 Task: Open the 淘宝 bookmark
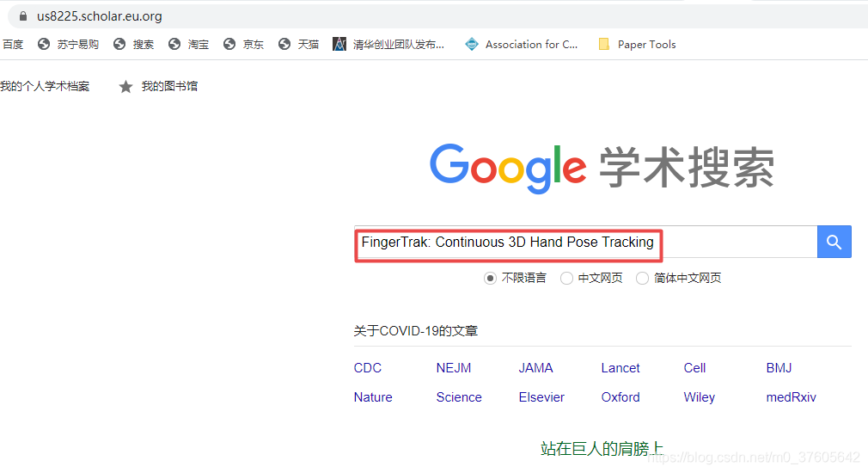click(189, 45)
